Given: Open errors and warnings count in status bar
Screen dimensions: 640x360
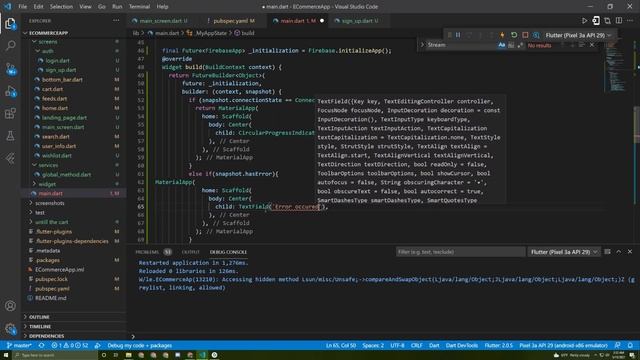Looking at the screenshot, I should tap(69, 345).
